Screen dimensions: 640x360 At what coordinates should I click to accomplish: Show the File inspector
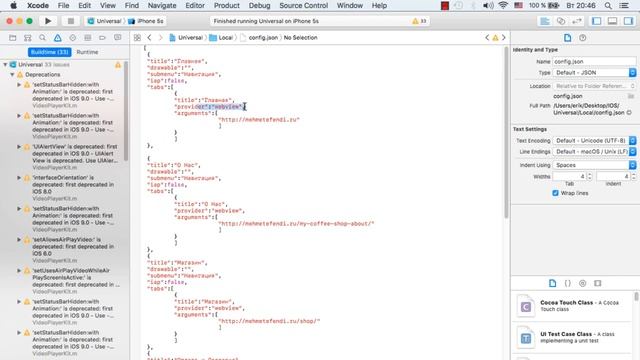click(x=567, y=38)
